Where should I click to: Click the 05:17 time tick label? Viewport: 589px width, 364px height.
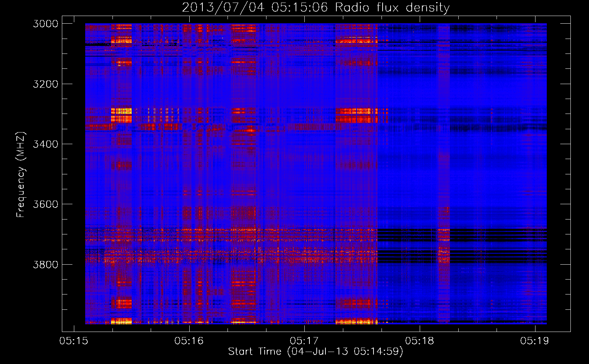(304, 341)
